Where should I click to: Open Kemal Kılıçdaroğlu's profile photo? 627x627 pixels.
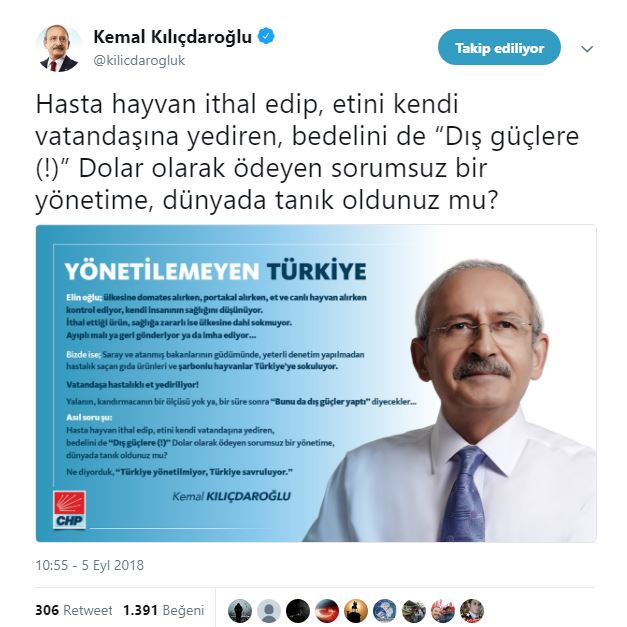click(x=59, y=49)
